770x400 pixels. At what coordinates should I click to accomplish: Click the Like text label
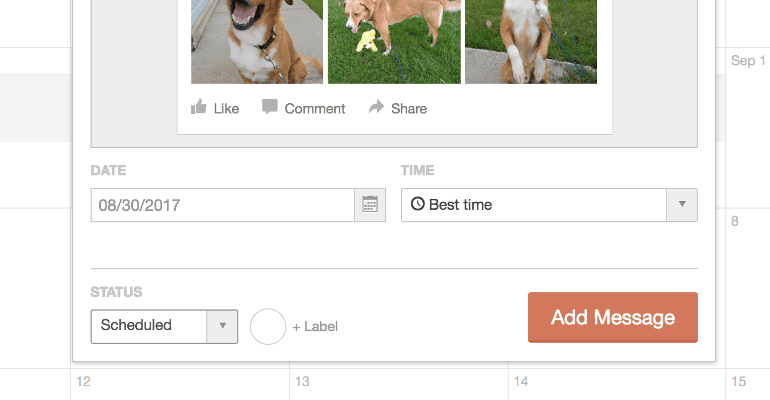[227, 108]
